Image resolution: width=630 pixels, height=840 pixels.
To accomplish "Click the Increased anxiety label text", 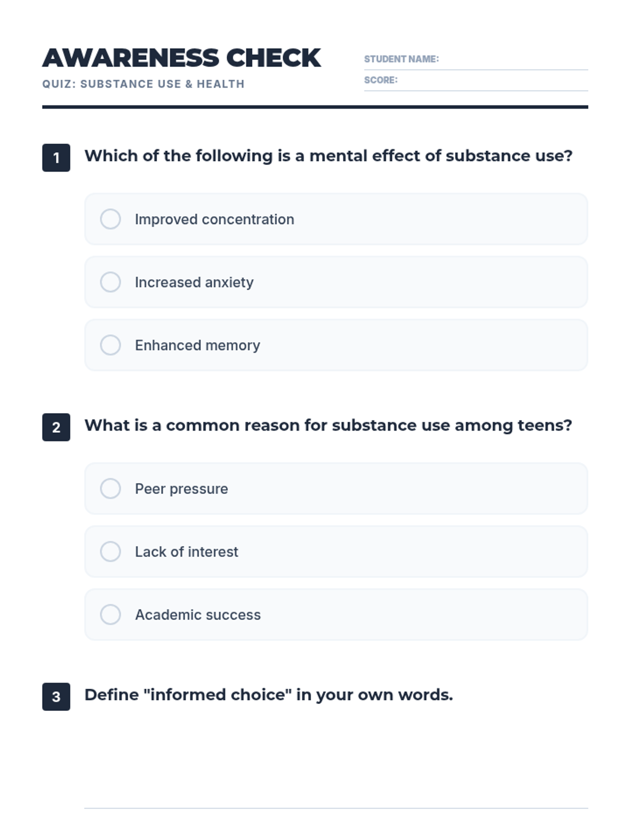I will click(194, 282).
